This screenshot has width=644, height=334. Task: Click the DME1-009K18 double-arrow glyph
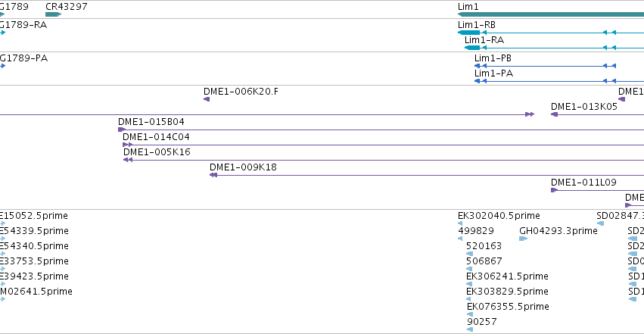(x=213, y=175)
